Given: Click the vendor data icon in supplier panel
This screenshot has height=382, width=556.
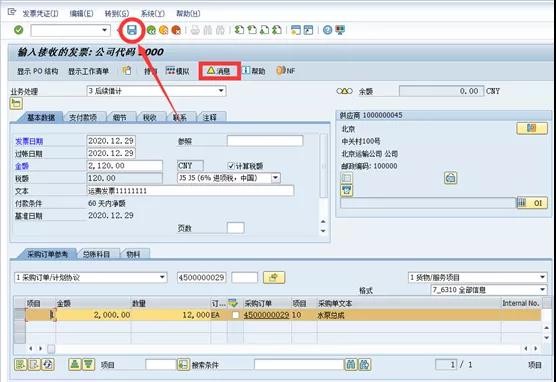Looking at the screenshot, I should click(532, 128).
